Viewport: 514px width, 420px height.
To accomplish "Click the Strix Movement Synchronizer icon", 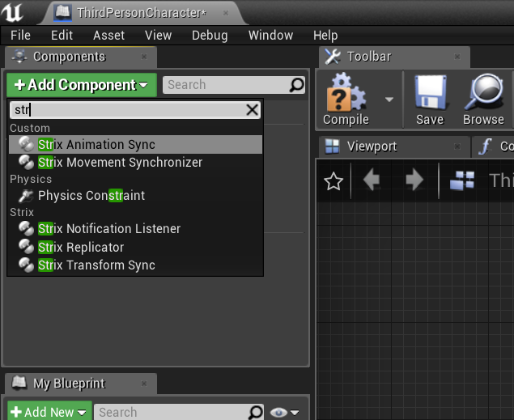I will point(26,162).
